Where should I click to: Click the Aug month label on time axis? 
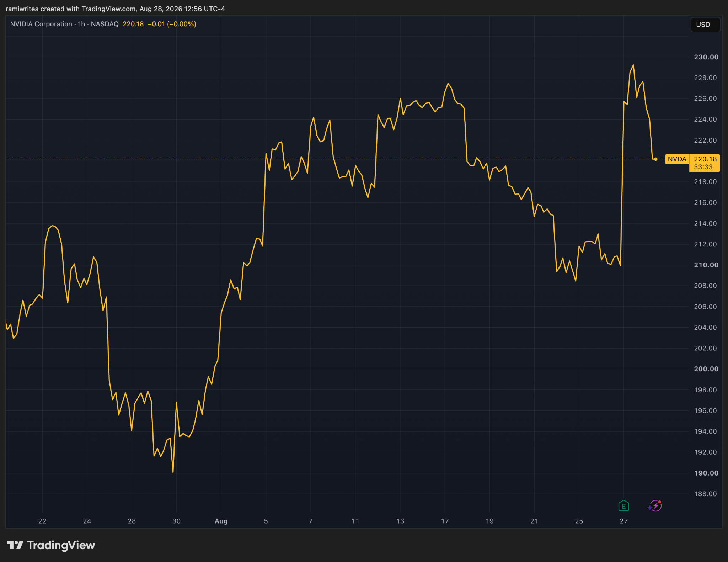point(221,521)
